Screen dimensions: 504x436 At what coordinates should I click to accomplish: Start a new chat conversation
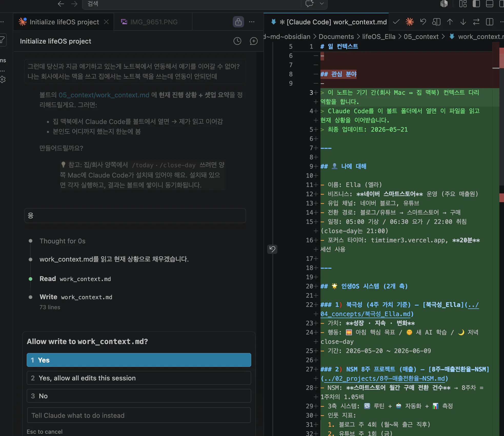pos(254,41)
